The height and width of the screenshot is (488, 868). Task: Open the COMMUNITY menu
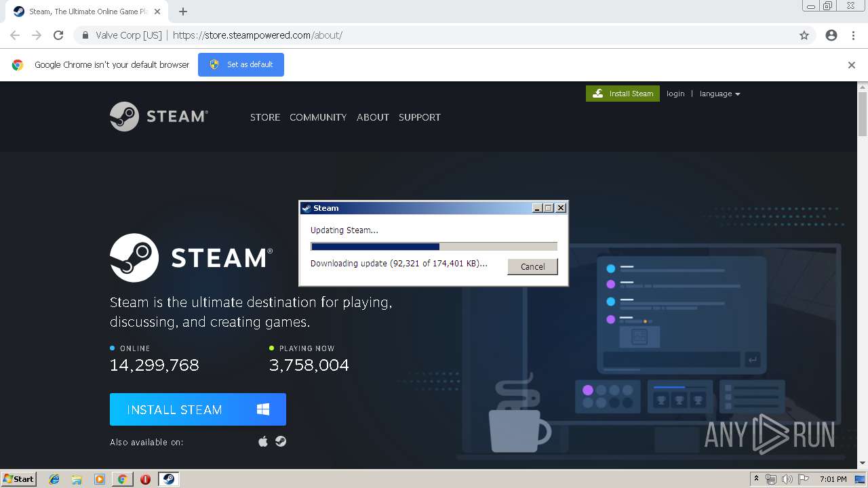click(x=318, y=117)
